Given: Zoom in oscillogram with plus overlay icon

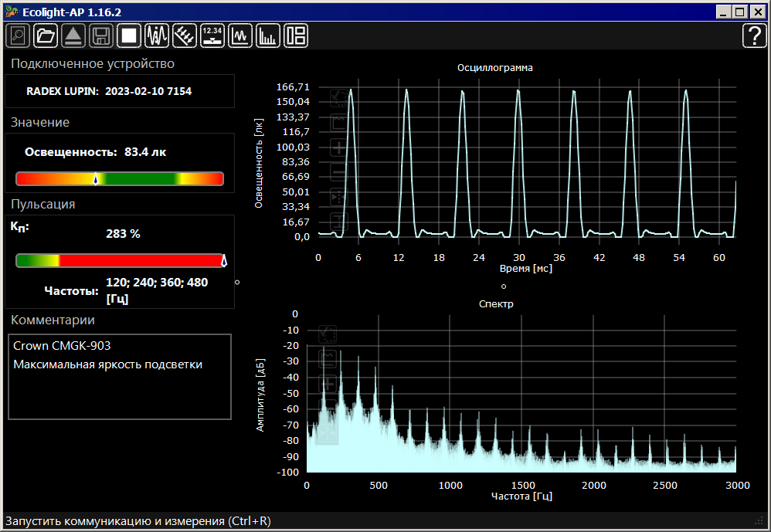Looking at the screenshot, I should pos(338,147).
